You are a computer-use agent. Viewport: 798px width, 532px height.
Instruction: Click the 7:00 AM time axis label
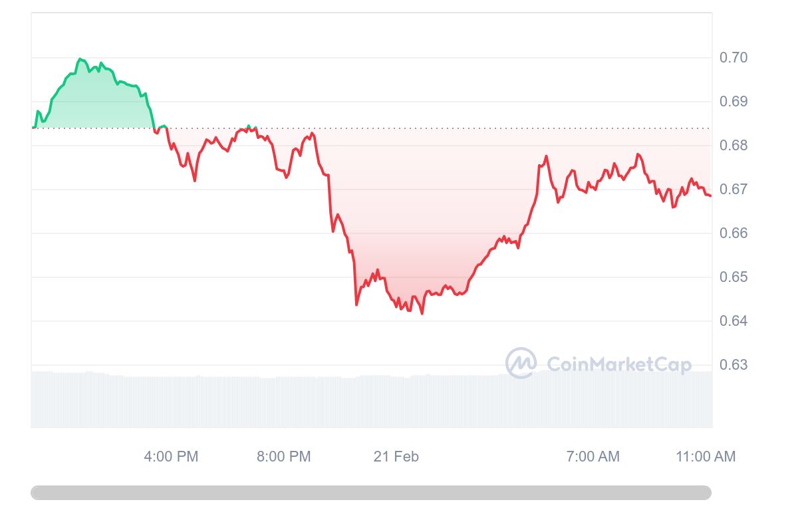pos(593,457)
